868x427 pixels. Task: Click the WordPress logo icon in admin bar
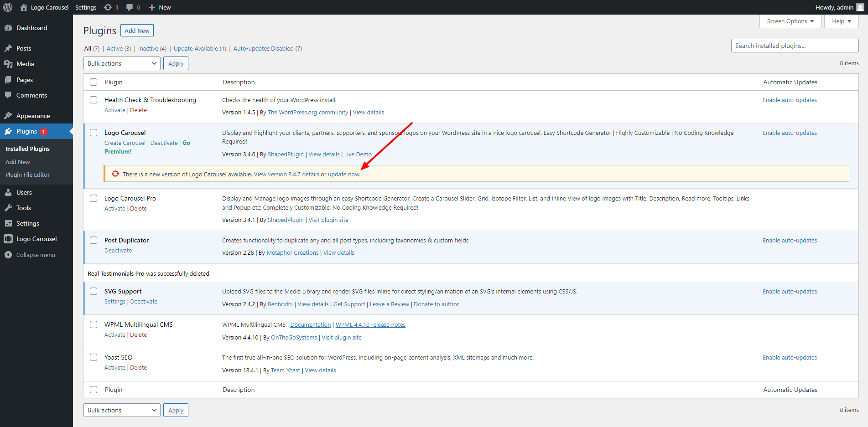coord(8,7)
